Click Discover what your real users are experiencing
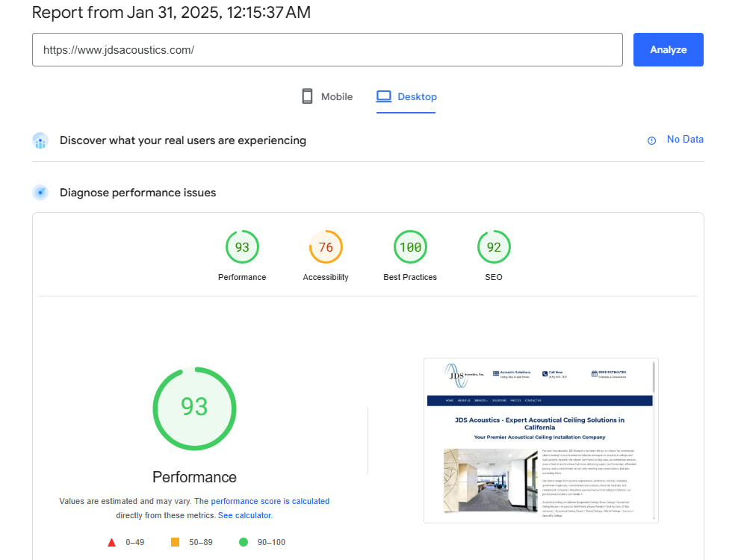 click(183, 140)
